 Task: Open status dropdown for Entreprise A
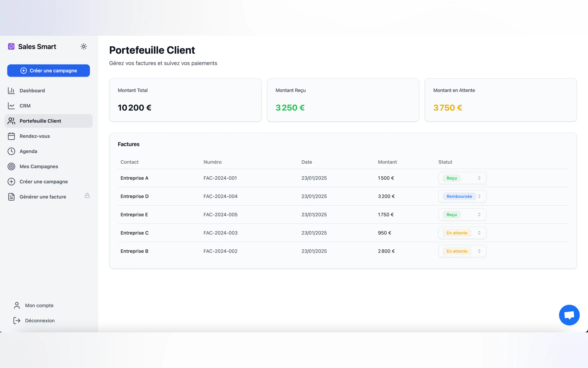pos(462,178)
